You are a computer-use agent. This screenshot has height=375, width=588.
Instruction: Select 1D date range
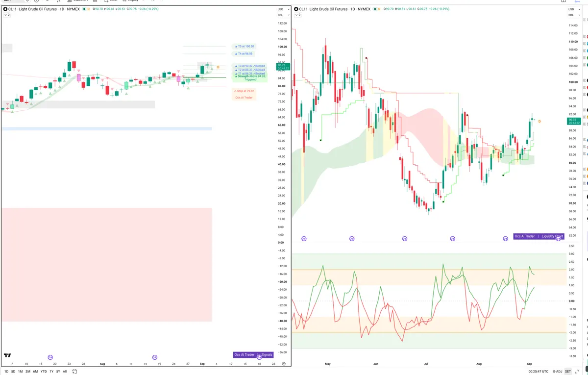(x=6, y=372)
